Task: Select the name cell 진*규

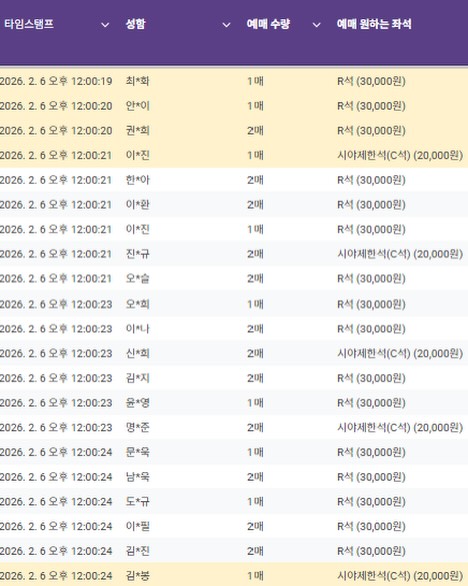Action: (138, 254)
